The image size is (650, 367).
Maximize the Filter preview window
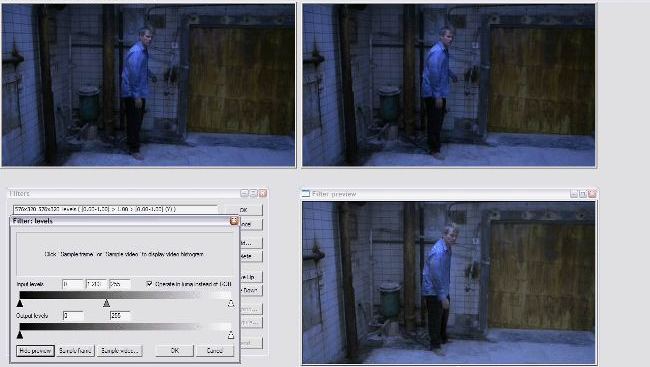(583, 194)
